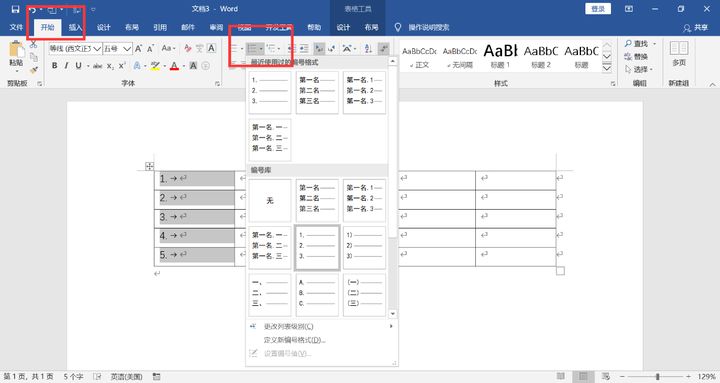Click the Copy icon in clipboard group
This screenshot has height=383, width=720.
[34, 57]
